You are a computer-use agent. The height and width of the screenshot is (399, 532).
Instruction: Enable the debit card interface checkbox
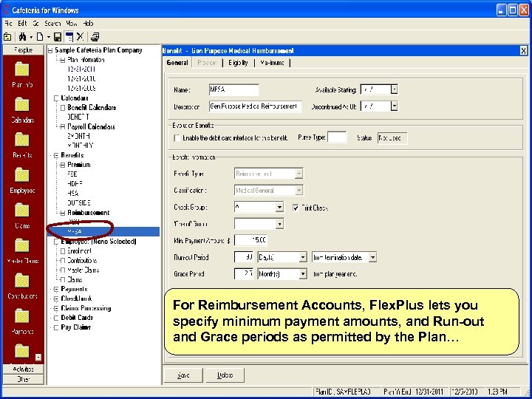(x=177, y=138)
